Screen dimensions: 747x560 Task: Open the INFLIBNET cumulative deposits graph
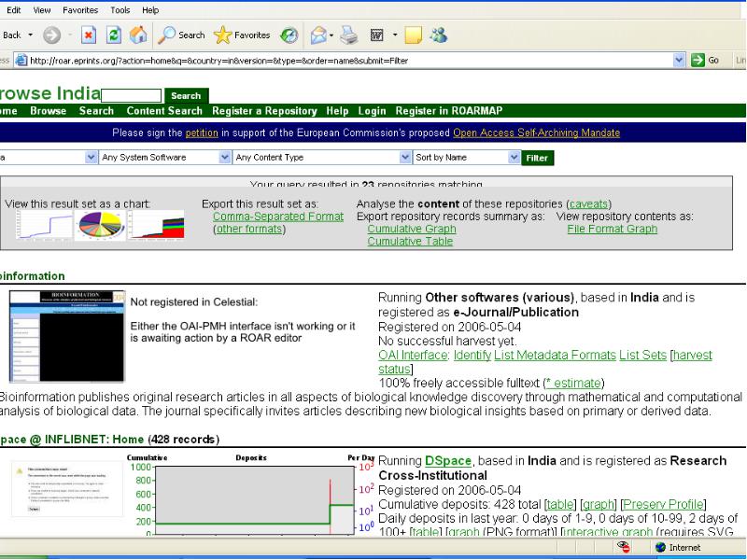pyautogui.click(x=250, y=496)
